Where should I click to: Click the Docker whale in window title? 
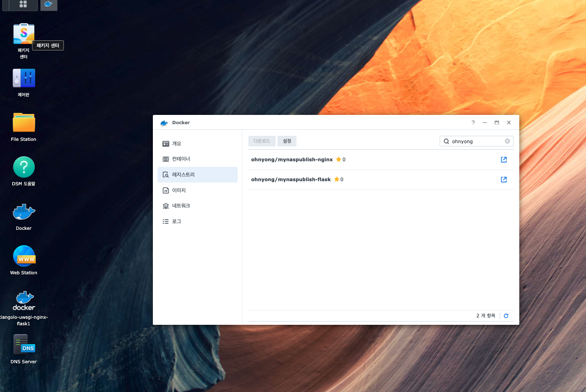point(164,123)
